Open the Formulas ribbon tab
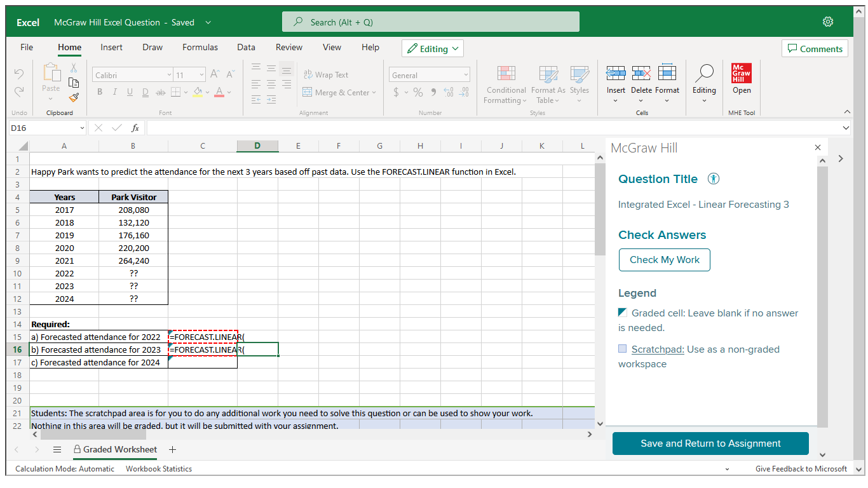This screenshot has height=488, width=868. 200,47
